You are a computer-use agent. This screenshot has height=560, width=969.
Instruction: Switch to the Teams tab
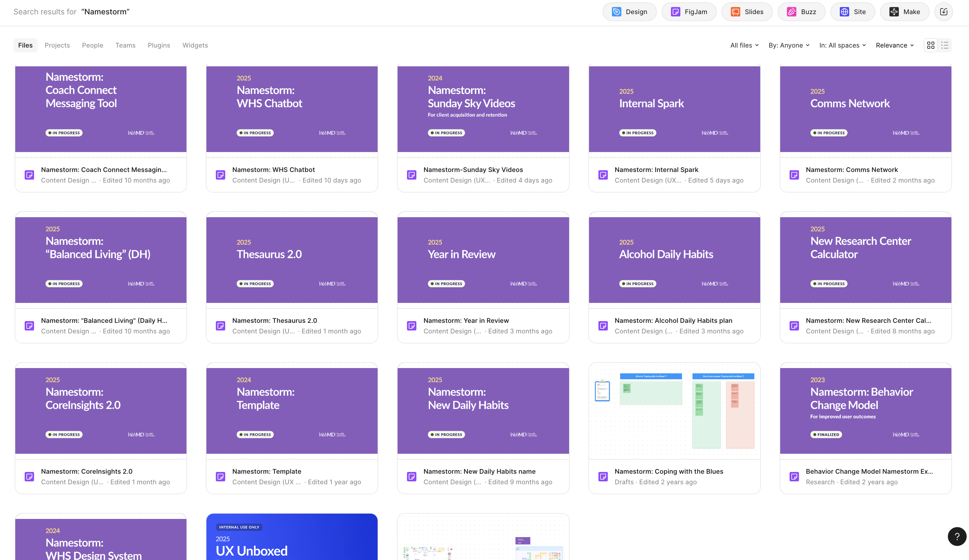[125, 45]
